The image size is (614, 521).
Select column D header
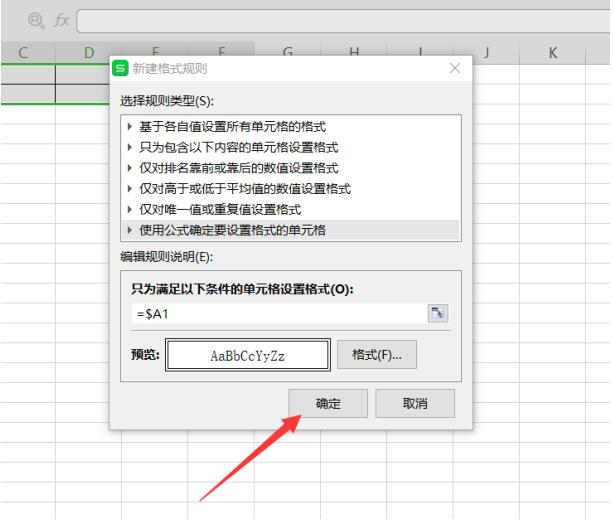(88, 52)
